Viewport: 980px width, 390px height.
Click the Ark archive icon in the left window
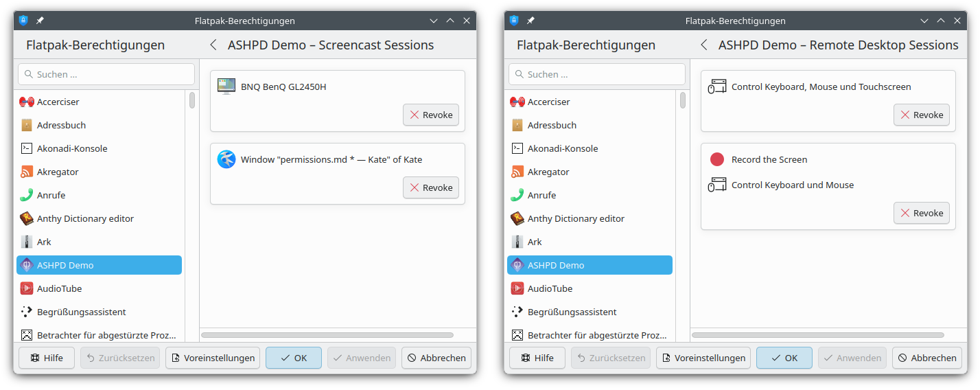[x=27, y=242]
